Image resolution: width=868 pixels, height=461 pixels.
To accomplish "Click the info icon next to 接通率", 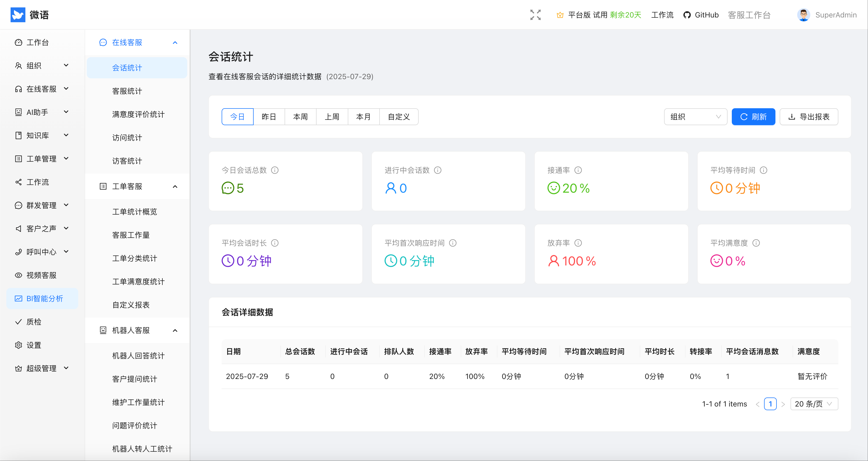I will (x=578, y=170).
